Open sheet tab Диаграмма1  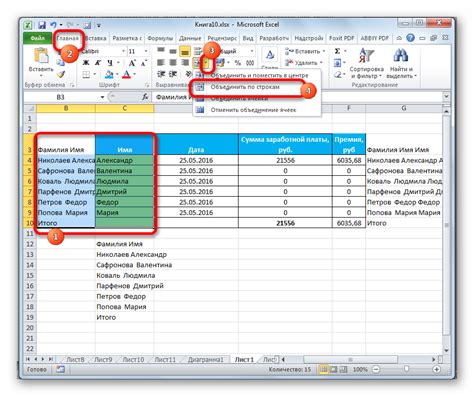click(x=205, y=359)
